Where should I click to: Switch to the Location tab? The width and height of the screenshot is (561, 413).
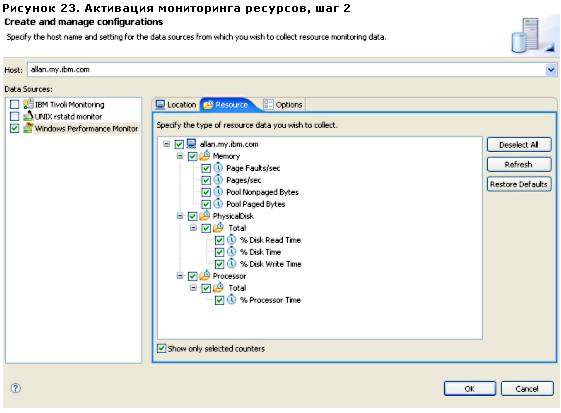click(176, 105)
